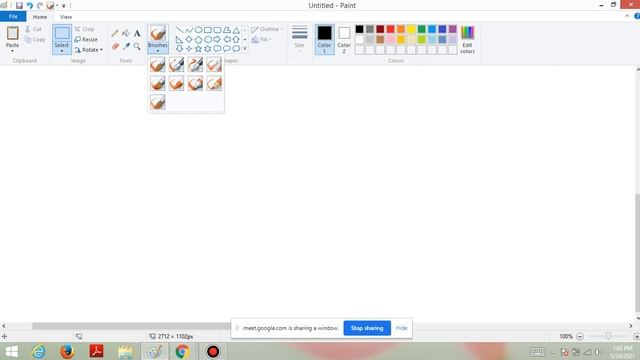Click the zoom slider handle

click(x=608, y=336)
